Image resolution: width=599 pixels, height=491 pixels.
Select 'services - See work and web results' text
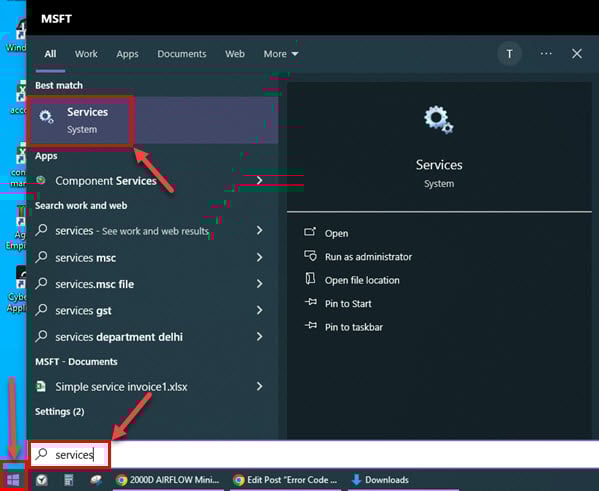pos(132,231)
